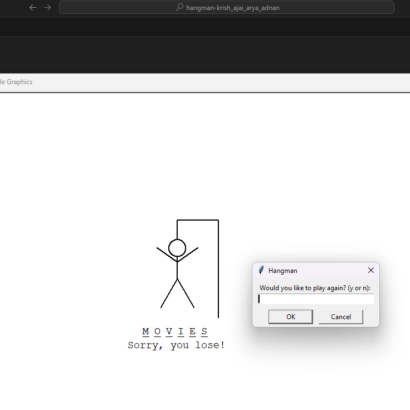
Task: Click the back arrow in the top bar
Action: (33, 8)
